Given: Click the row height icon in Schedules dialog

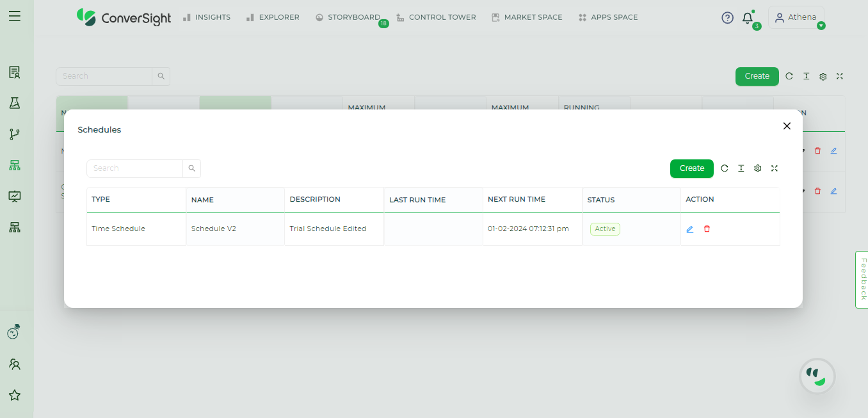Looking at the screenshot, I should (x=741, y=168).
